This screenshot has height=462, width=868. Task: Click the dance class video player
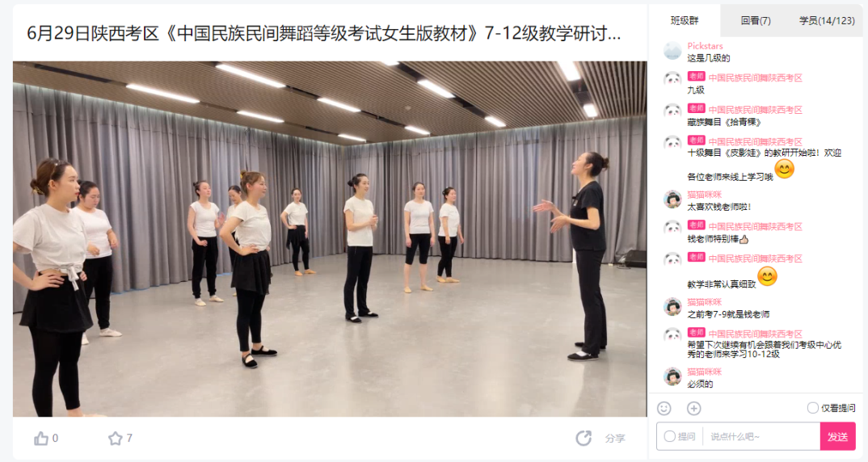(x=330, y=238)
